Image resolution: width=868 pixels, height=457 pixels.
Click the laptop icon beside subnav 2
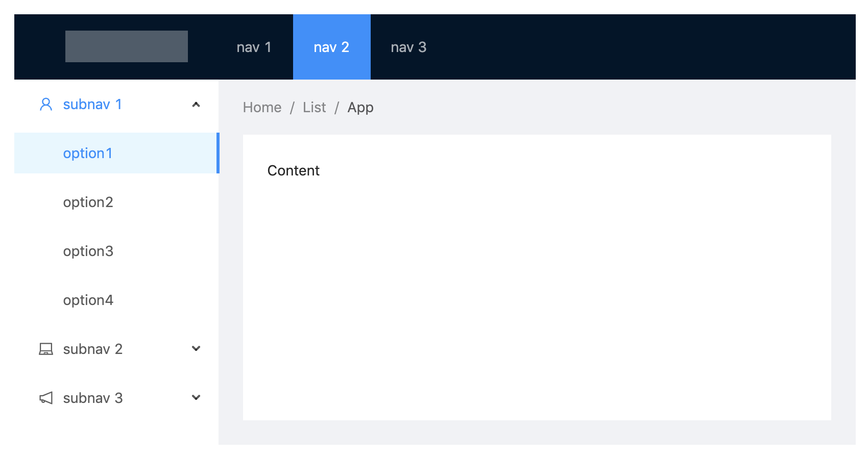coord(46,349)
